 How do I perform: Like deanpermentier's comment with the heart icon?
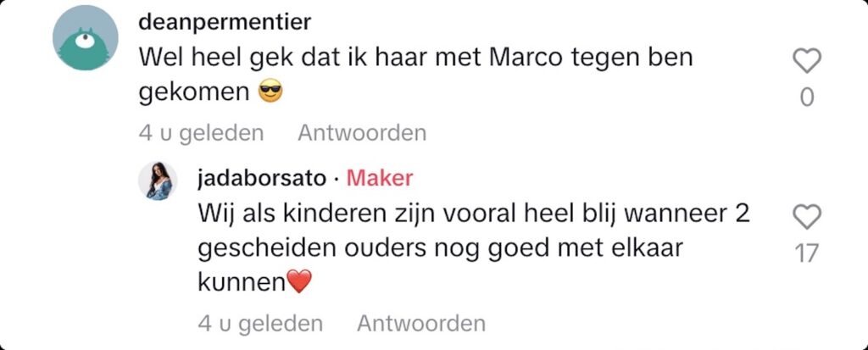coord(807,61)
